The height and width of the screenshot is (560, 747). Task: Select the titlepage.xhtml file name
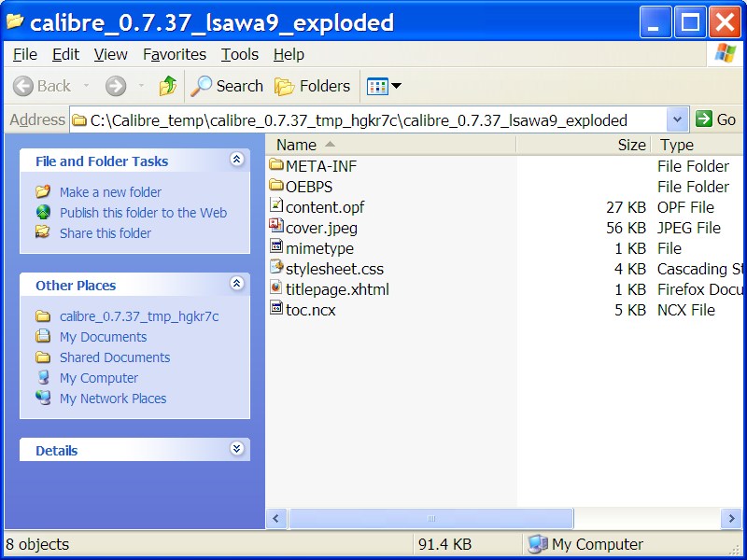(x=337, y=289)
